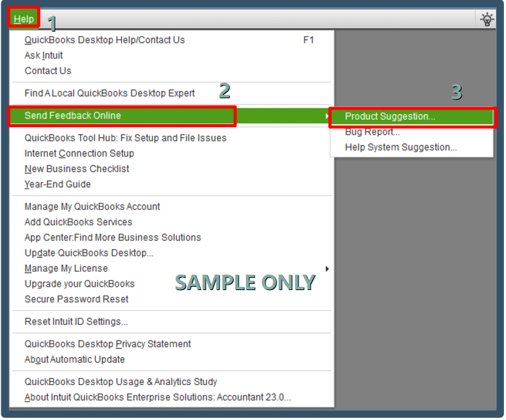The width and height of the screenshot is (506, 420).
Task: Click the lightbulb icon in top bar
Action: 487,19
